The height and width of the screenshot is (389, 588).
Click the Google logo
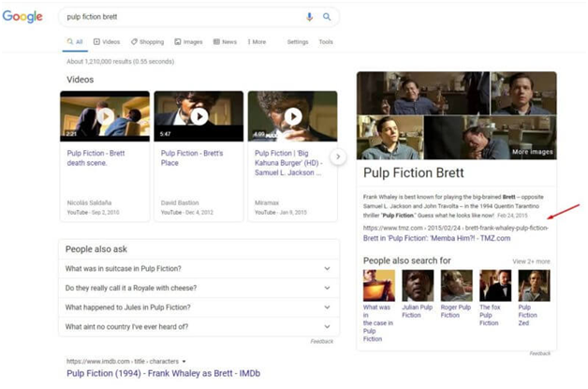pos(22,17)
